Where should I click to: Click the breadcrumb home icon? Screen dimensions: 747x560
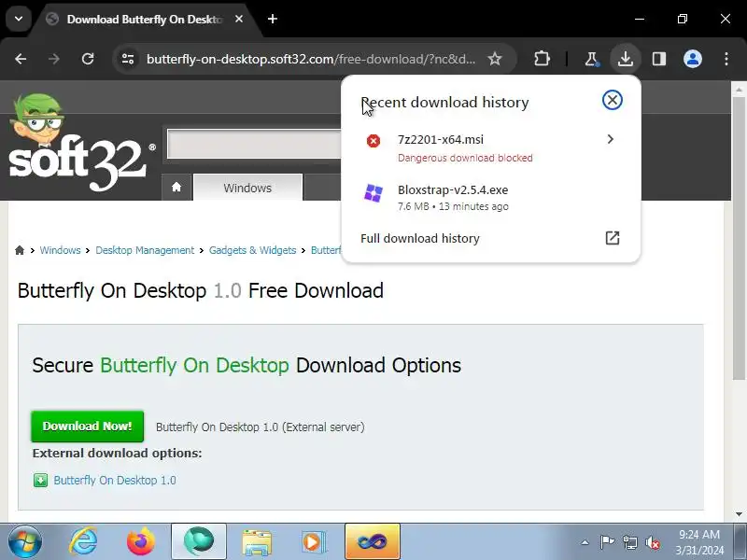pos(20,250)
